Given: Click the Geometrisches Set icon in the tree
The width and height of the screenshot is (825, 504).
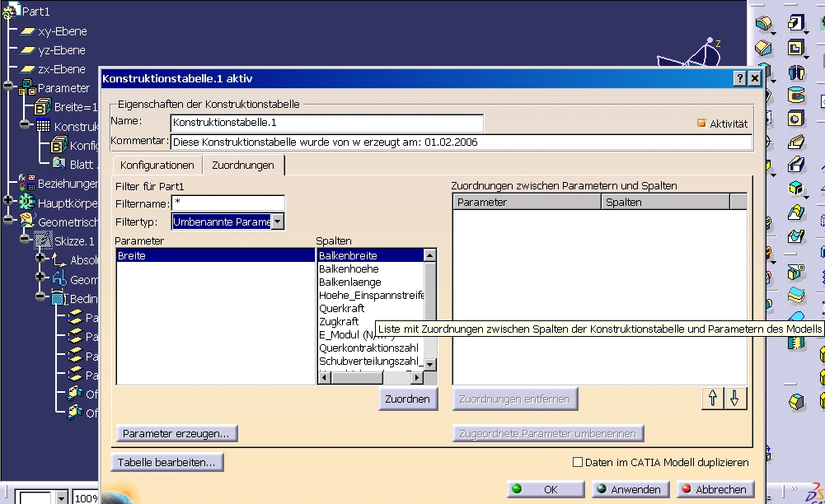Looking at the screenshot, I should tap(27, 222).
